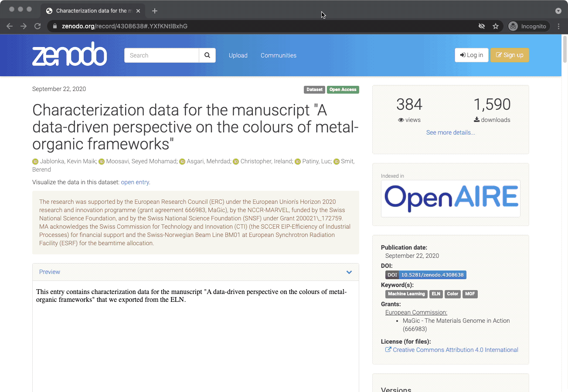Click ORCID icon next to Smit, Berend
Viewport: 568px width, 392px height.
[x=337, y=162]
